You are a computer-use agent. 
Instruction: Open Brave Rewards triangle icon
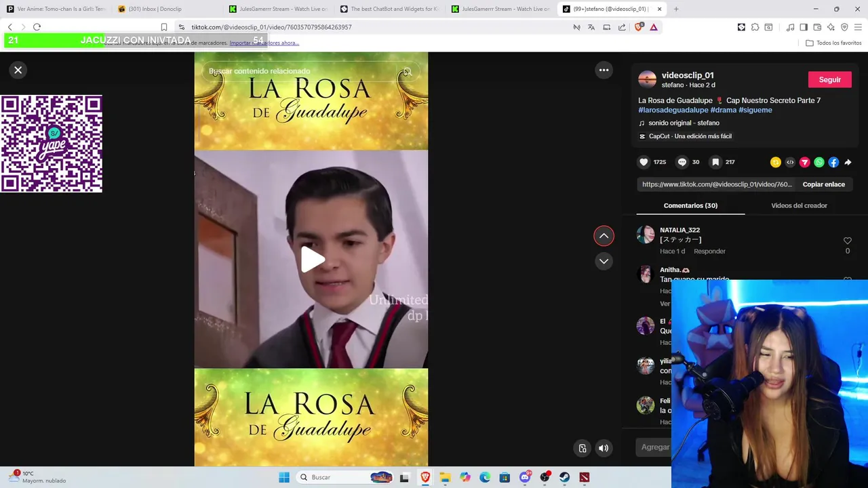pos(654,27)
